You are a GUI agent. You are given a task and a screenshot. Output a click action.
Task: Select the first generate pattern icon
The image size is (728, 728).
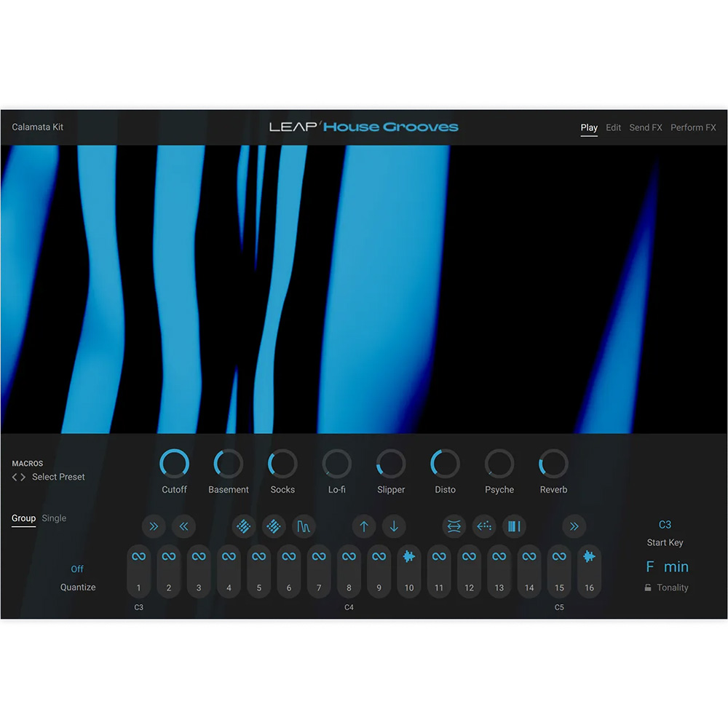click(x=243, y=526)
